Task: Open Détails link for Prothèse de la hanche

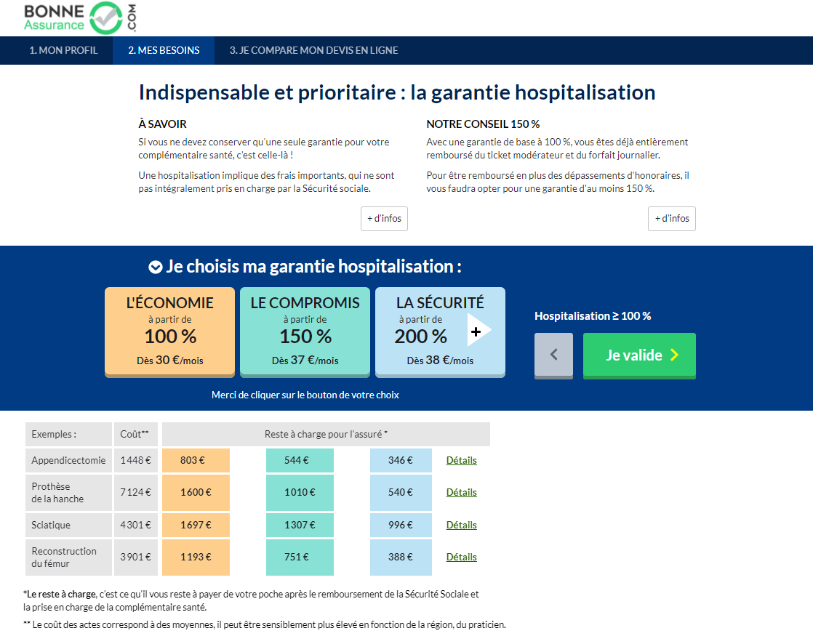Action: 461,492
